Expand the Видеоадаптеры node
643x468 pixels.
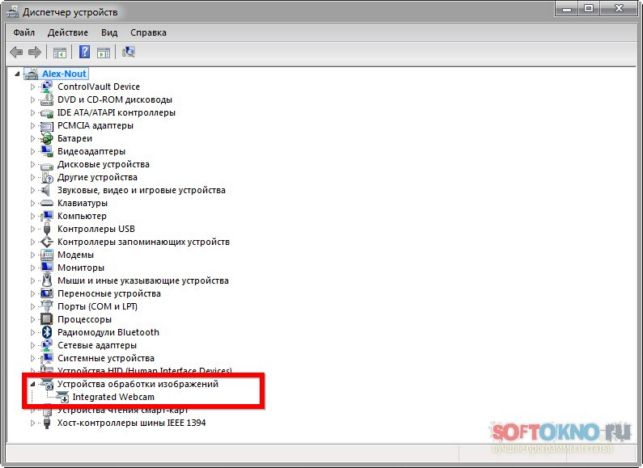[x=33, y=151]
